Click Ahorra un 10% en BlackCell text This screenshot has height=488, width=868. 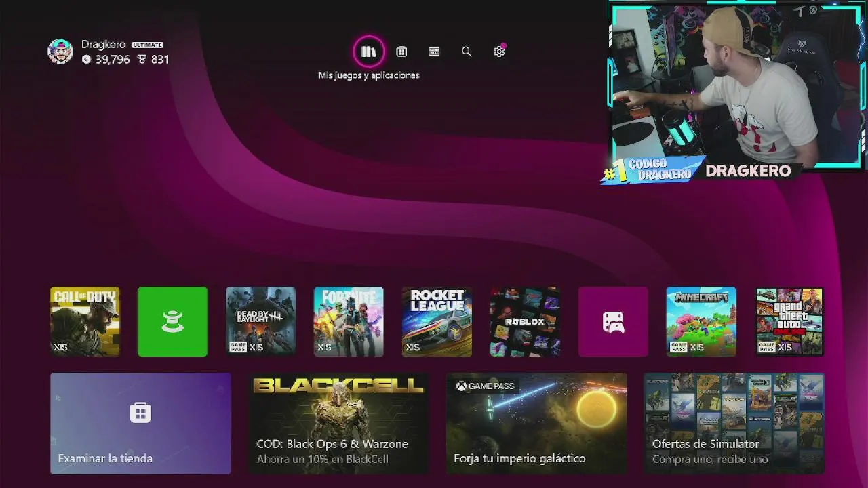tap(322, 459)
